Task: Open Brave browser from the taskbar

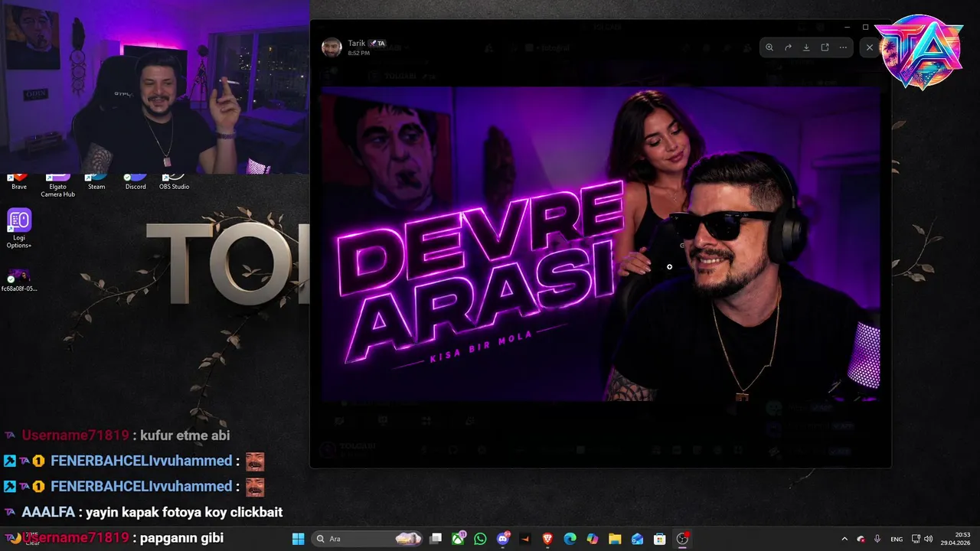Action: (x=547, y=539)
